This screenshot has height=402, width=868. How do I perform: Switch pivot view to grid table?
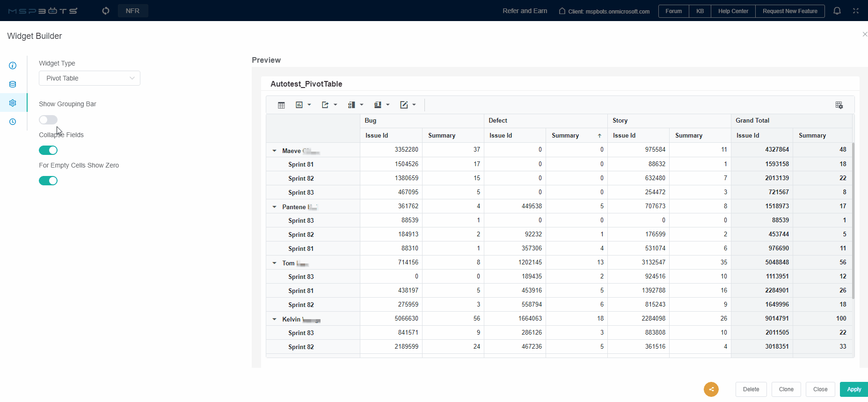pyautogui.click(x=281, y=105)
